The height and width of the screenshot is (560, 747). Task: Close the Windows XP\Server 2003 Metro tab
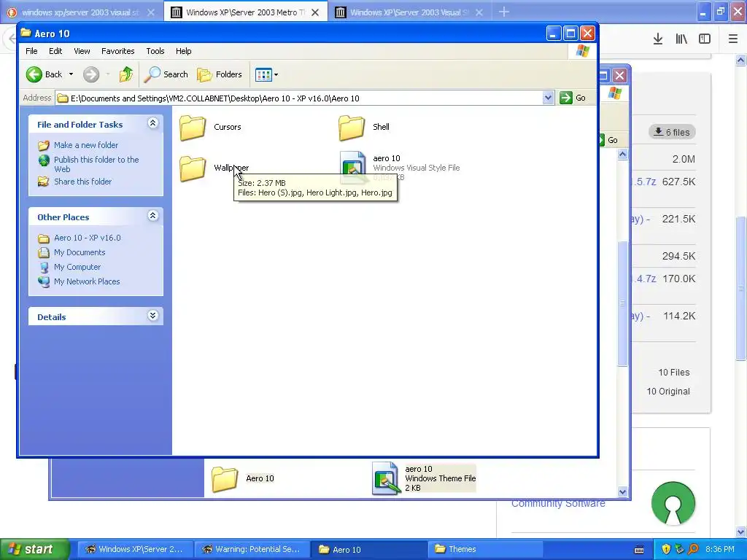[x=315, y=12]
